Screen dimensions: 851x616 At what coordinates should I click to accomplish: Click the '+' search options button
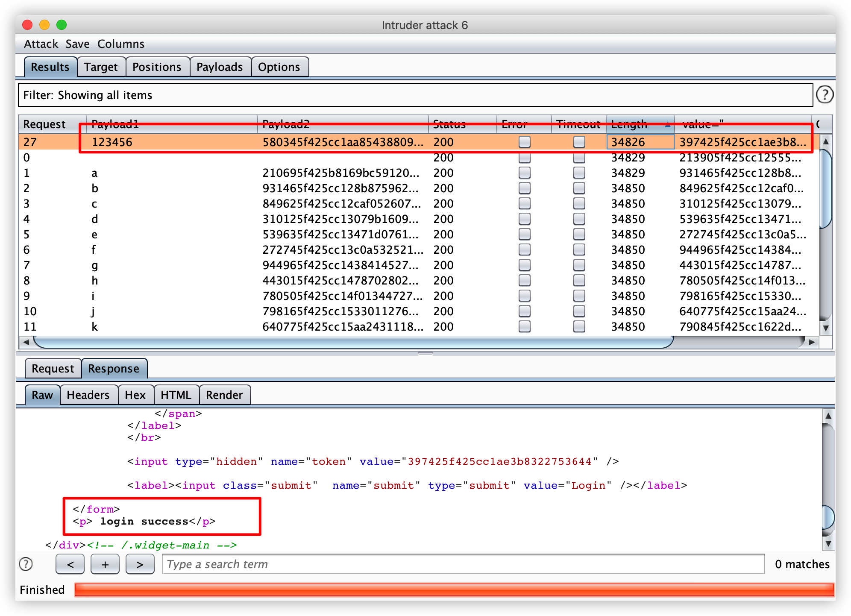pos(105,564)
